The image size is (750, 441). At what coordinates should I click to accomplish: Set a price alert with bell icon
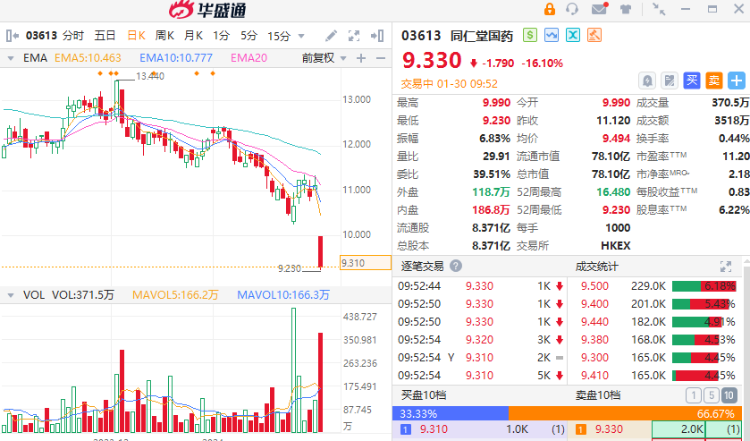click(x=647, y=80)
